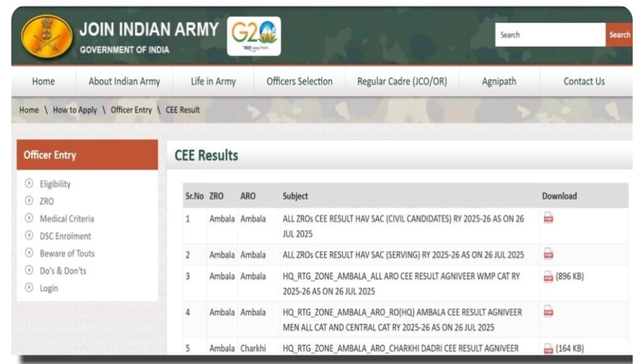Click the orange Search button
This screenshot has width=644, height=364.
pyautogui.click(x=619, y=35)
